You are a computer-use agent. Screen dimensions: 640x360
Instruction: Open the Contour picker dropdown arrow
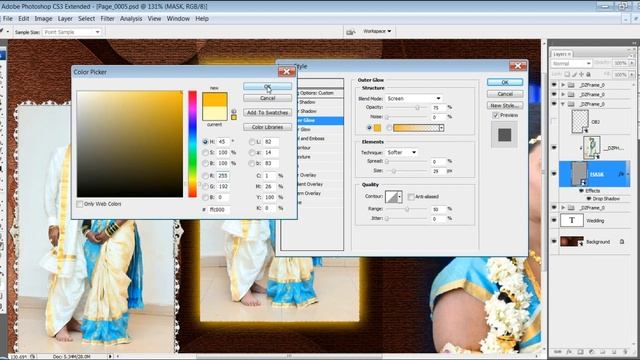coord(400,197)
